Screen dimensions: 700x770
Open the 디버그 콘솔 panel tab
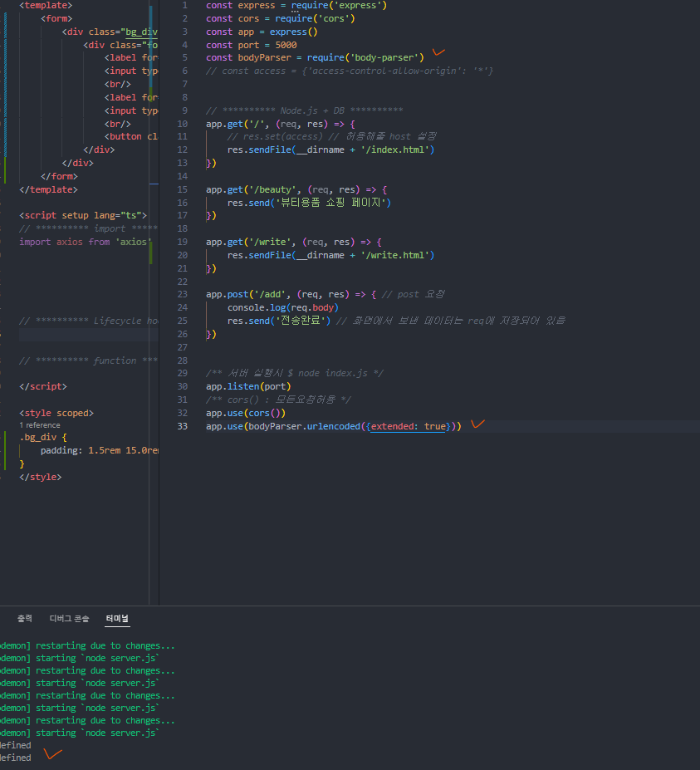(x=69, y=618)
